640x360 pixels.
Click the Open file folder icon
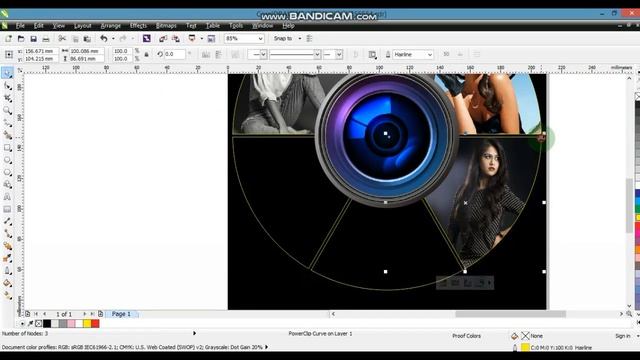(x=21, y=38)
